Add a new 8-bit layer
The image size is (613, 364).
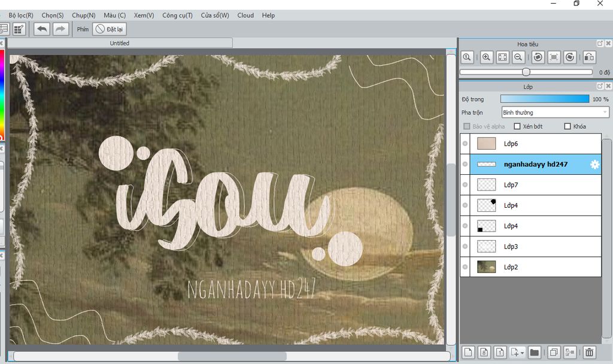(x=484, y=352)
